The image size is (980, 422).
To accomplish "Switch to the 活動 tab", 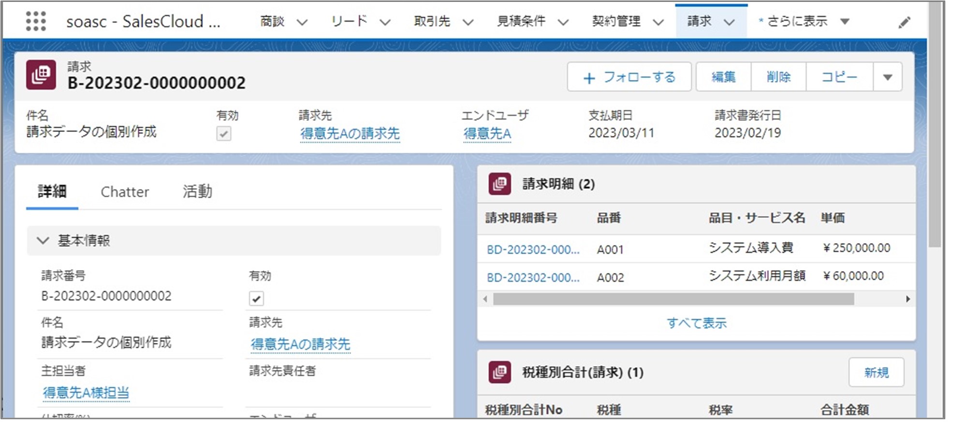I will coord(197,191).
